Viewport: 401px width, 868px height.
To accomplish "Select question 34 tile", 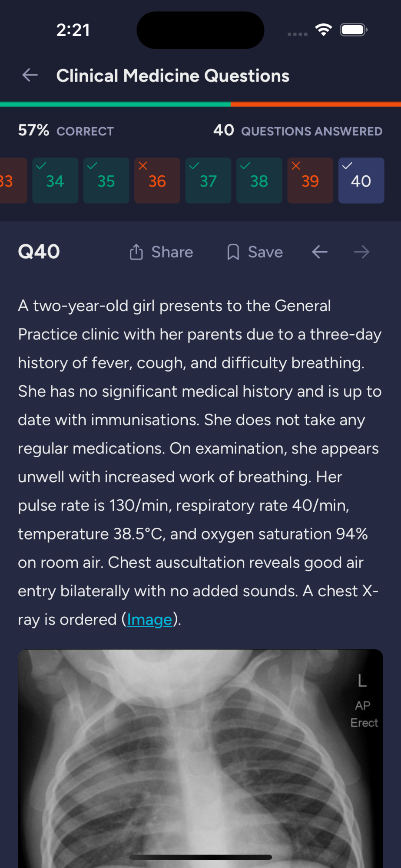I will (55, 181).
